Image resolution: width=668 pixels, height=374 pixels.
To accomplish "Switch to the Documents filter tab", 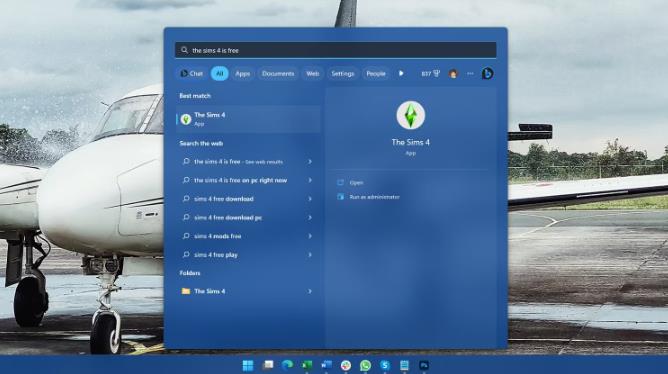I will pos(278,74).
